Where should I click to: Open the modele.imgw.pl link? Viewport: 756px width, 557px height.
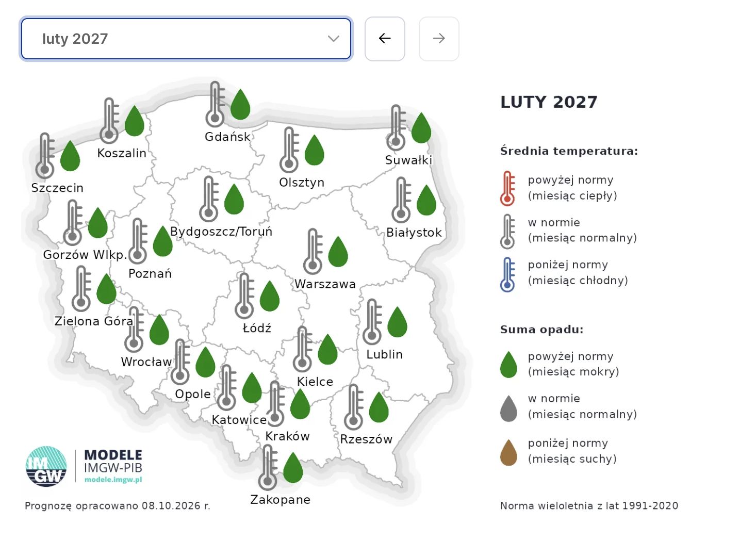pyautogui.click(x=113, y=480)
